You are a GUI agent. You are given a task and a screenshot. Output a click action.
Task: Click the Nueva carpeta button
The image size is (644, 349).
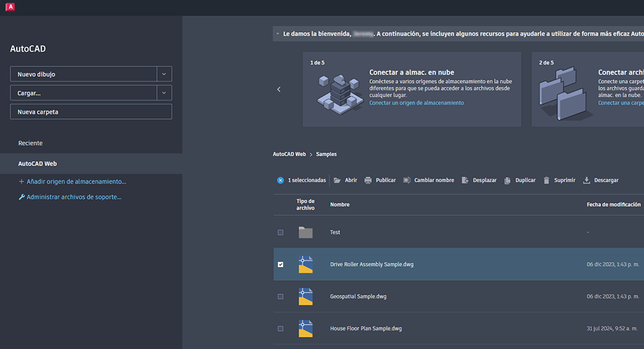point(91,112)
